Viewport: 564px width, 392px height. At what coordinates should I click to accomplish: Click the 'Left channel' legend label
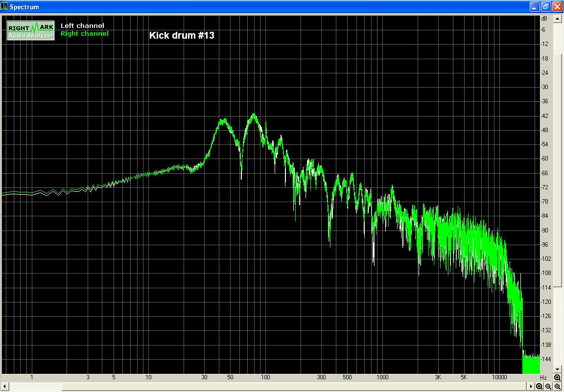tap(82, 25)
